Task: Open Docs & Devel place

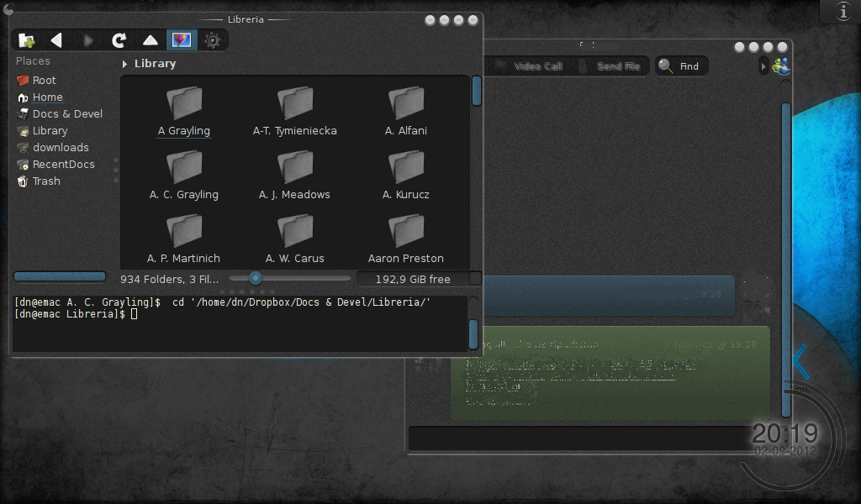Action: 60,113
